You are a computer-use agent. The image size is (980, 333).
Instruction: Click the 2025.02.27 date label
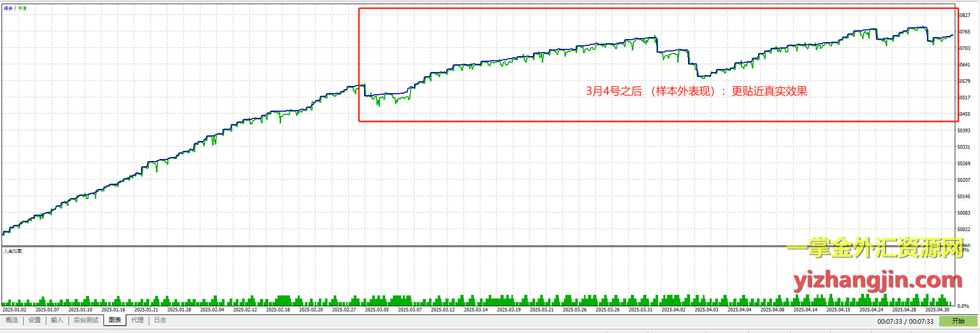click(x=344, y=310)
